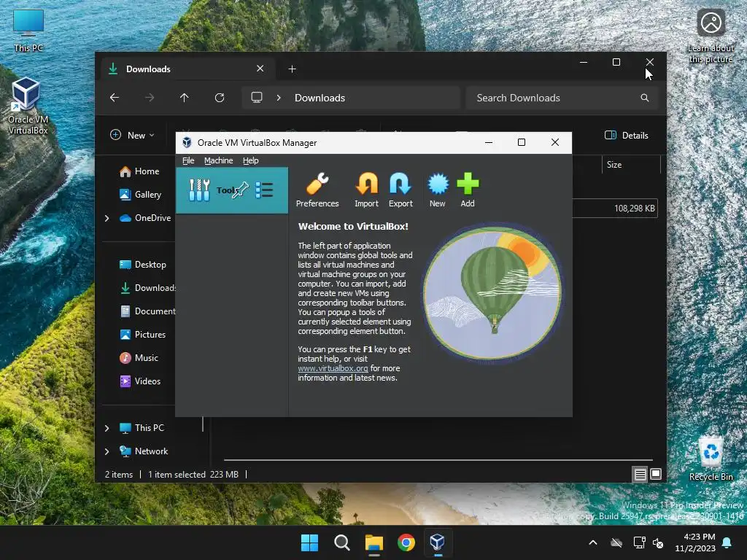
Task: Open the Help menu in VirtualBox
Action: click(x=251, y=160)
